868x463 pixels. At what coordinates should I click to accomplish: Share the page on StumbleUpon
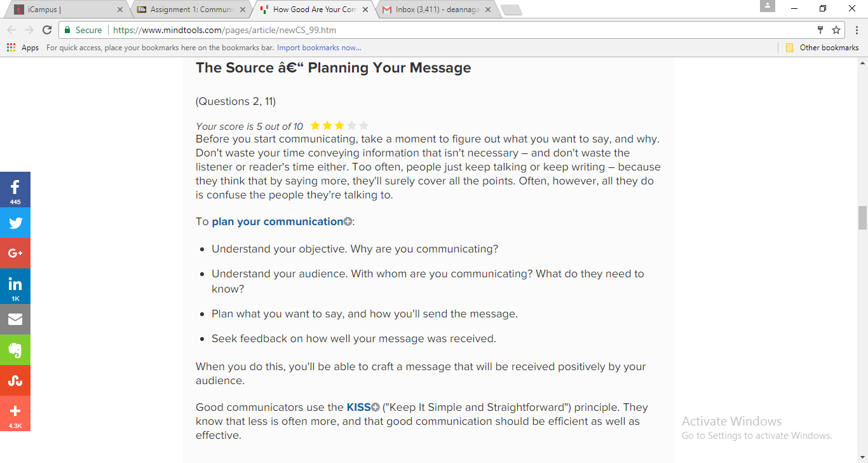15,380
